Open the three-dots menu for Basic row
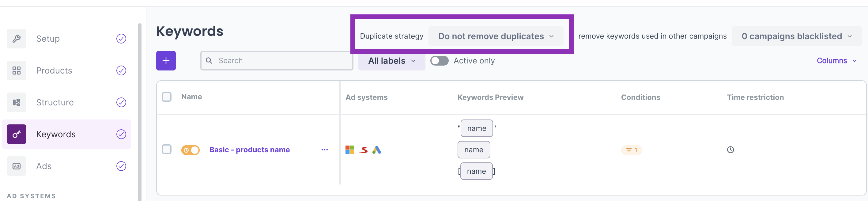Screen dimensions: 868x201 (x=324, y=150)
